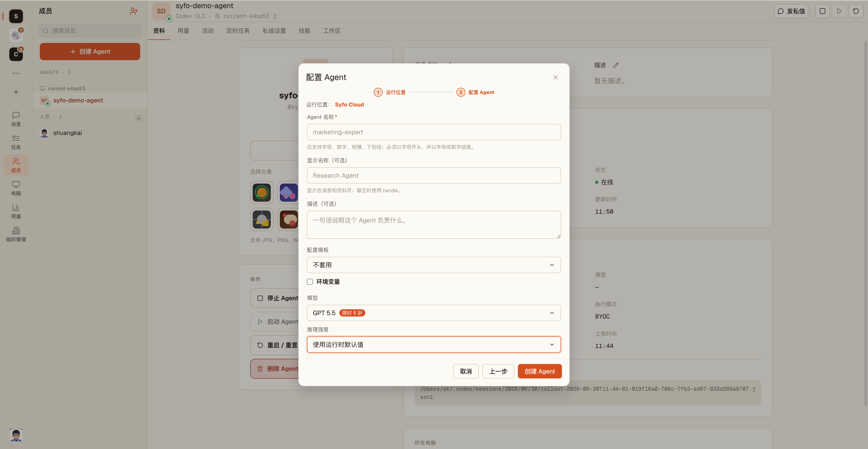Enable the 环境变量 checkbox
Image resolution: width=868 pixels, height=449 pixels.
[x=310, y=282]
